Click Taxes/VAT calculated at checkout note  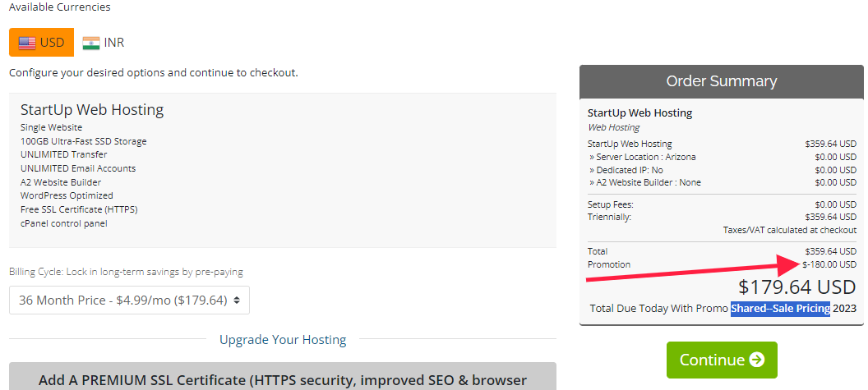pos(789,230)
